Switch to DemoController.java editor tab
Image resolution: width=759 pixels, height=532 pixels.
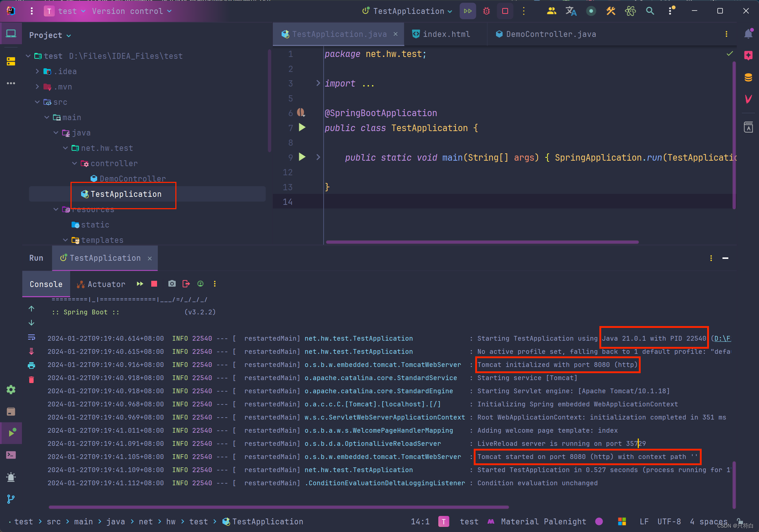tap(546, 34)
